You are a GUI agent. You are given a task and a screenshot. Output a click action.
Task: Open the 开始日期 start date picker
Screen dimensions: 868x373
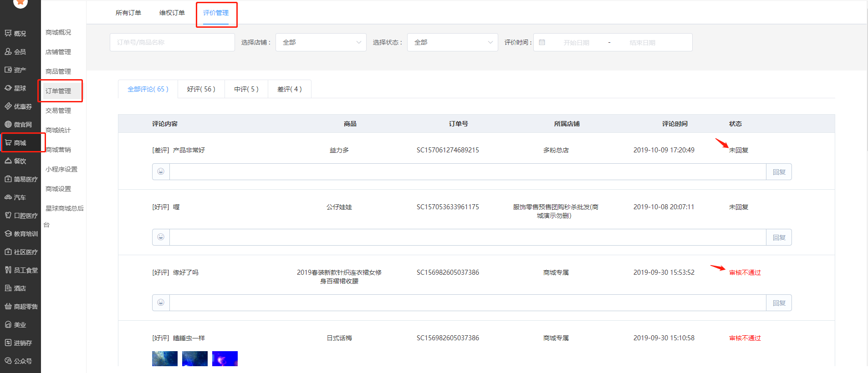coord(576,42)
